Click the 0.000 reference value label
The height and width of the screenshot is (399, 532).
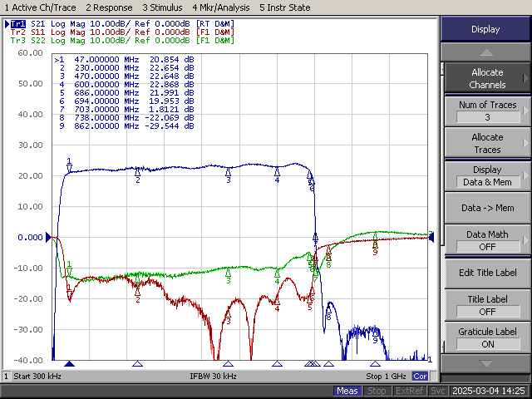pyautogui.click(x=30, y=238)
